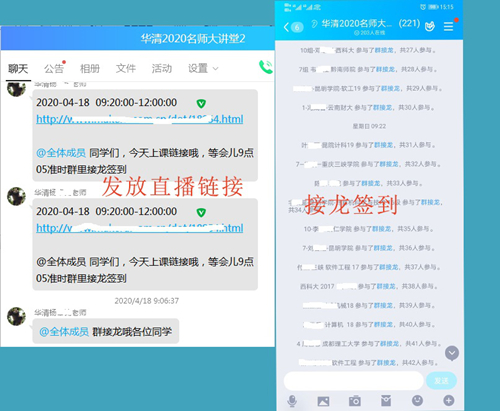Go back via the arrow with 6 badge

[x=293, y=27]
